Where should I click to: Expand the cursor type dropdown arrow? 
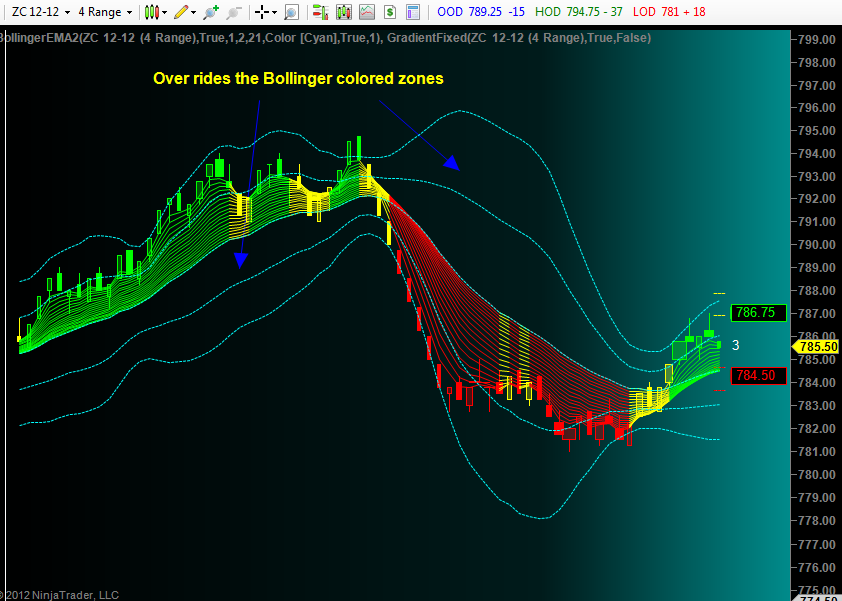(x=274, y=12)
